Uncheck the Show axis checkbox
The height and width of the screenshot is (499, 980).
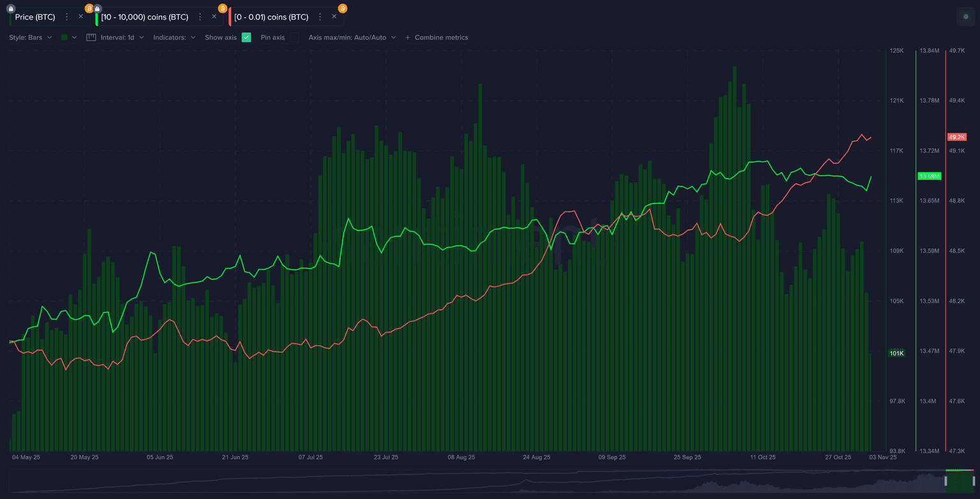[x=246, y=38]
